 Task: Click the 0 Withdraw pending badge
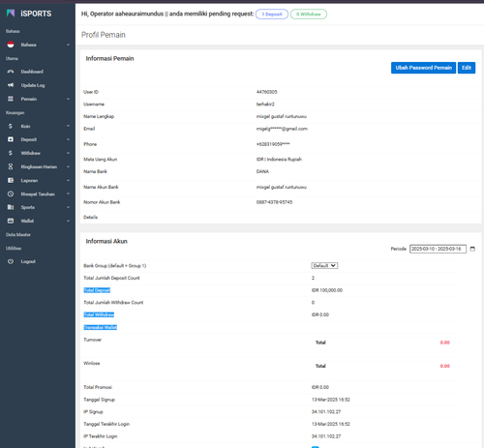(x=309, y=15)
